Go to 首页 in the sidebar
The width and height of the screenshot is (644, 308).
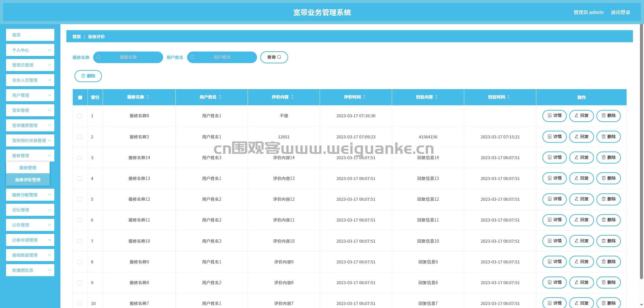tap(30, 35)
